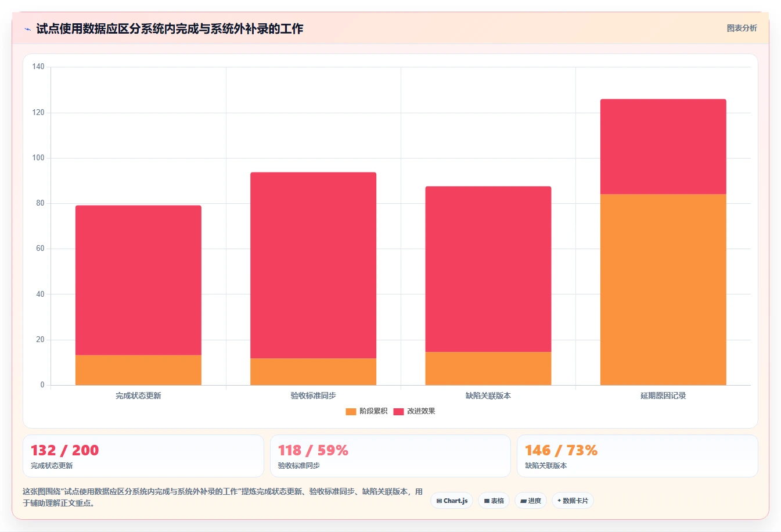The height and width of the screenshot is (532, 781).
Task: Click the description paragraph starting 这张图围绕
Action: tap(222, 497)
